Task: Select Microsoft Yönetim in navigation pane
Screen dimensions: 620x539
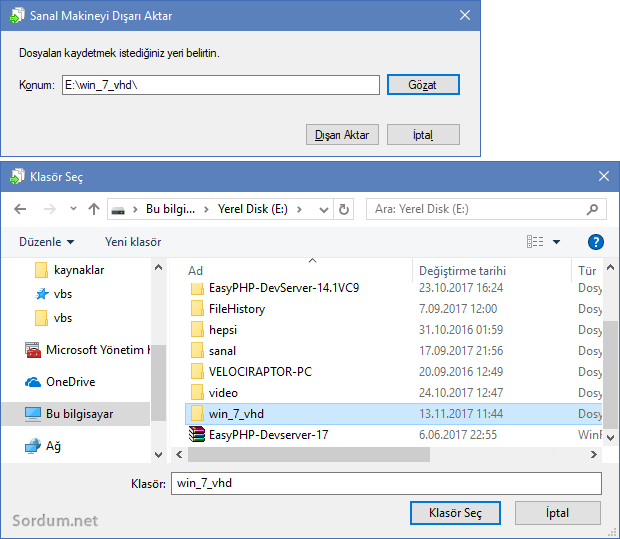Action: (x=88, y=350)
